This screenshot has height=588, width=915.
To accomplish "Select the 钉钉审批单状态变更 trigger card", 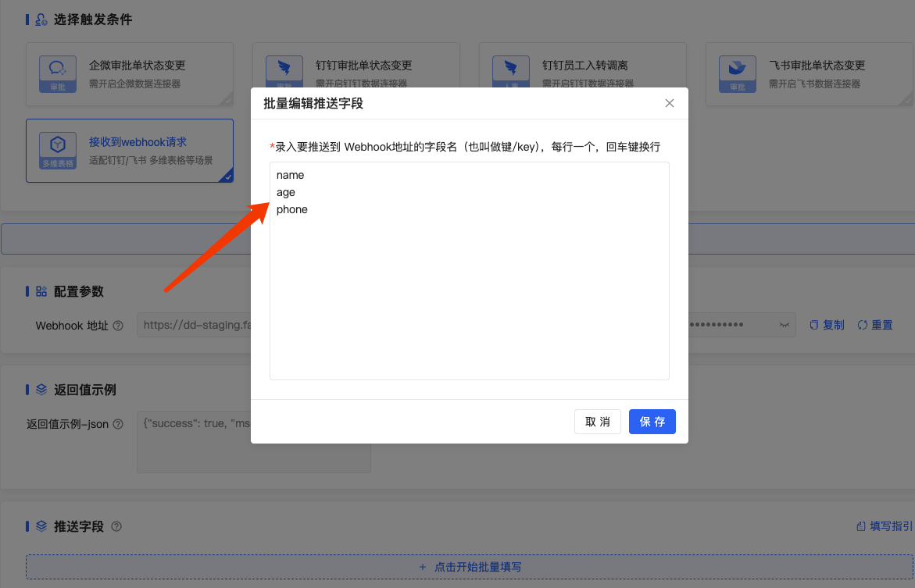I will (x=356, y=66).
